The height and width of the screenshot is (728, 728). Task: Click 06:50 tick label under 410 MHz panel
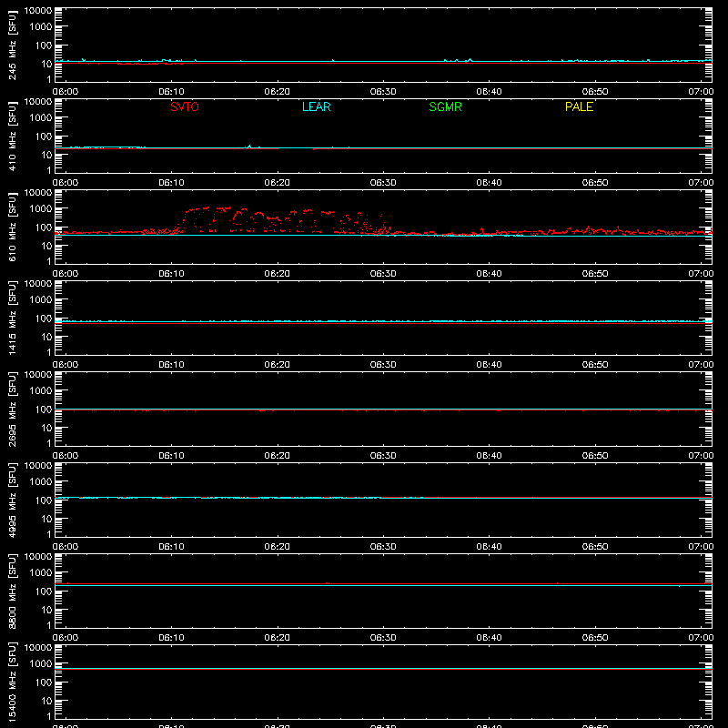tap(595, 183)
